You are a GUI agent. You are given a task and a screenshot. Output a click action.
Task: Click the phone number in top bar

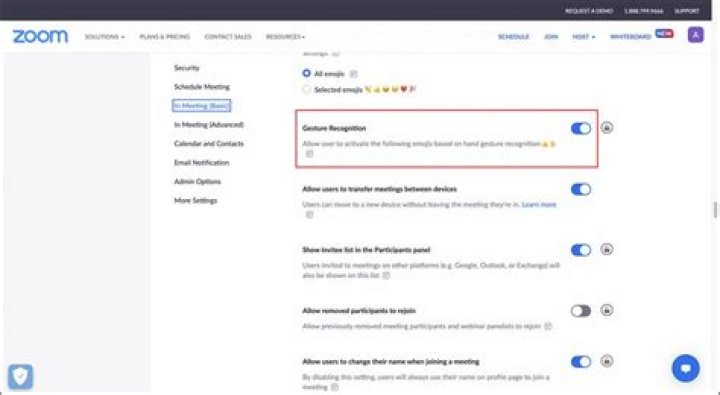tap(644, 11)
